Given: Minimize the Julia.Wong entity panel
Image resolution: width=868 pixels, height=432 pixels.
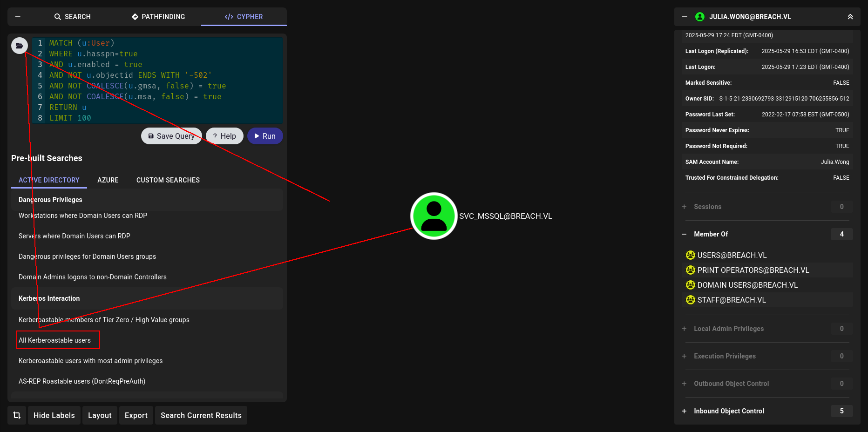Looking at the screenshot, I should (685, 17).
